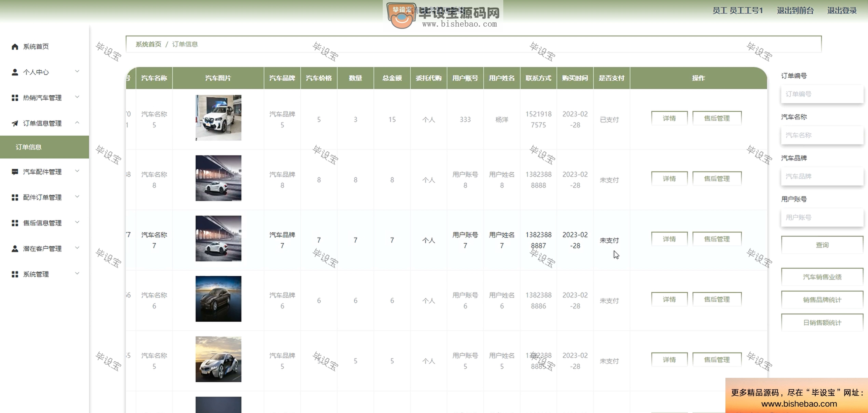Image resolution: width=868 pixels, height=413 pixels.
Task: Expand the 潜在客户管理 chevron
Action: pos(77,248)
